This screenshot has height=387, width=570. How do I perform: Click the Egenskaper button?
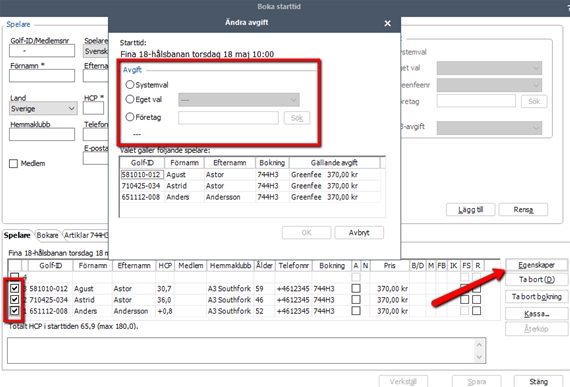[536, 265]
